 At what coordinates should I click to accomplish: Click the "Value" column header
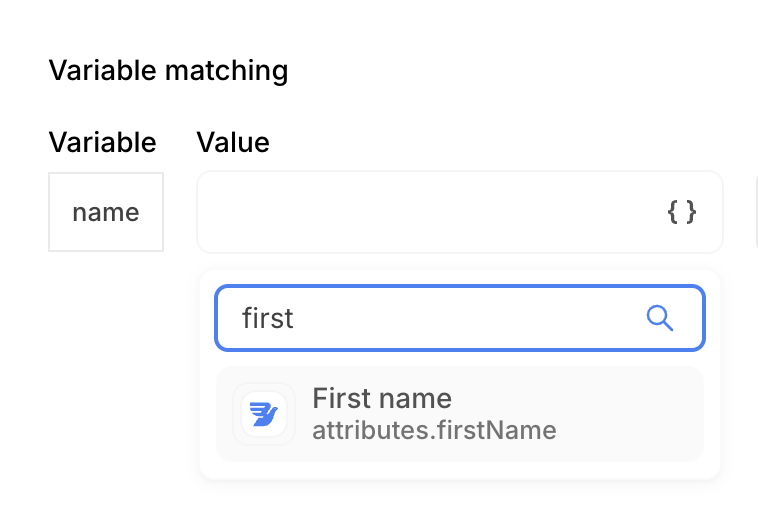[233, 142]
